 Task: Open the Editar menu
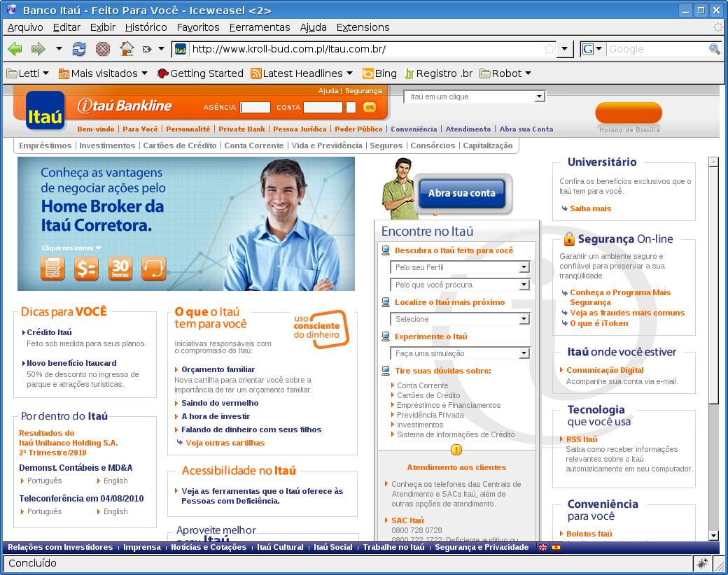pos(66,27)
